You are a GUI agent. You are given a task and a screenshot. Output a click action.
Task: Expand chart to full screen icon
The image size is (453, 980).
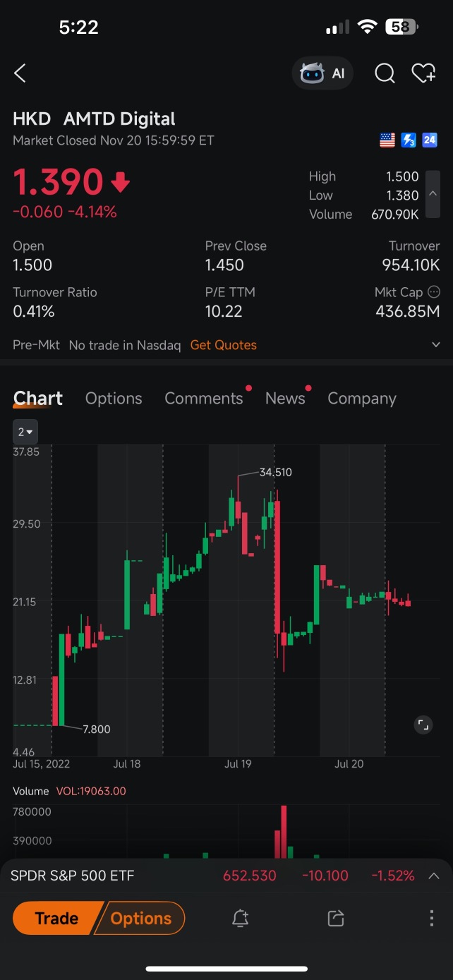[x=423, y=725]
